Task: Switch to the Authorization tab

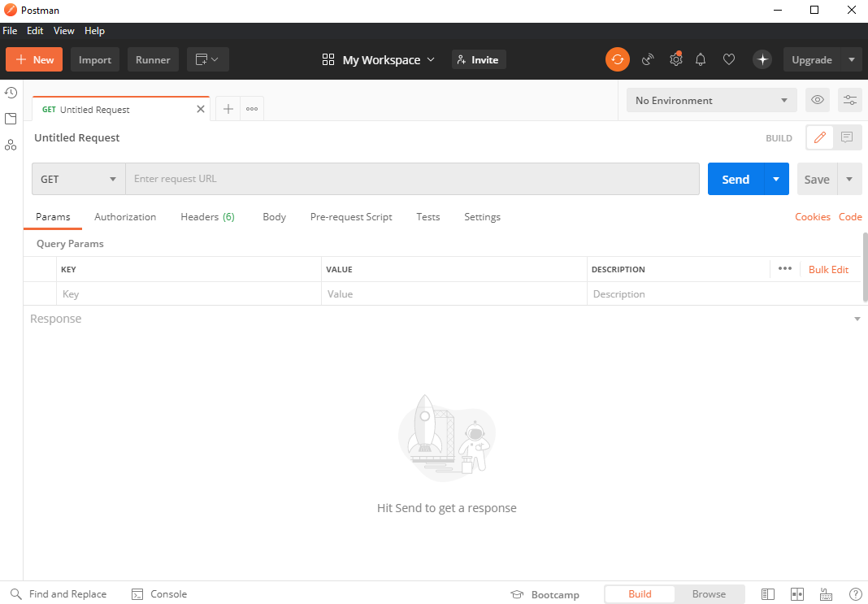Action: point(125,216)
